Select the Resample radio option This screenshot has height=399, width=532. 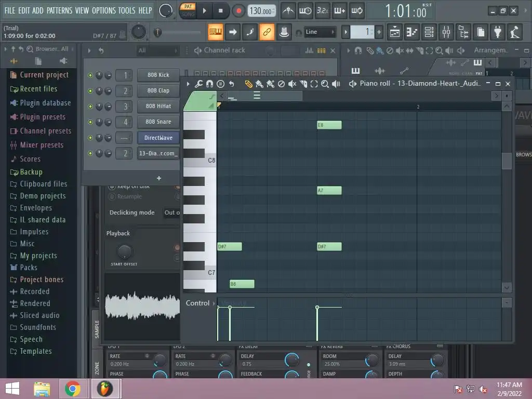pyautogui.click(x=112, y=196)
